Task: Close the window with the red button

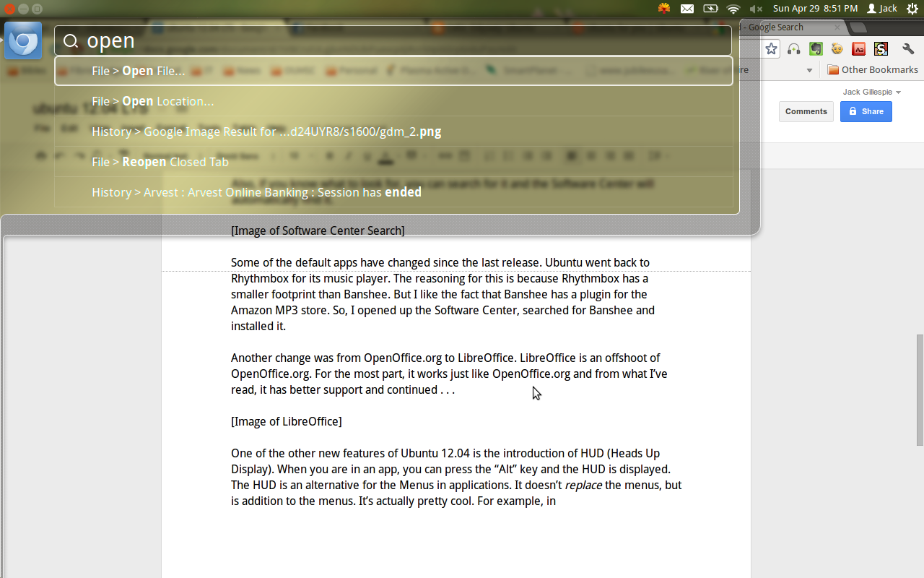Action: point(9,9)
